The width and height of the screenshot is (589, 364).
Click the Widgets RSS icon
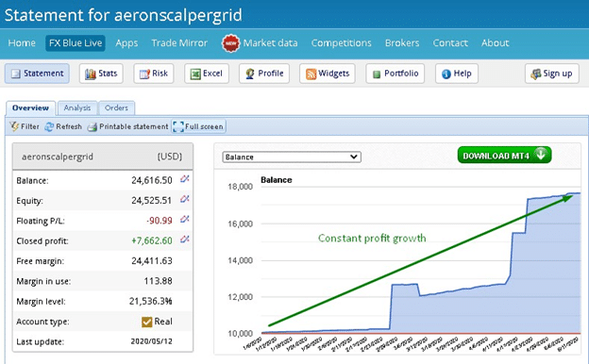tap(311, 74)
